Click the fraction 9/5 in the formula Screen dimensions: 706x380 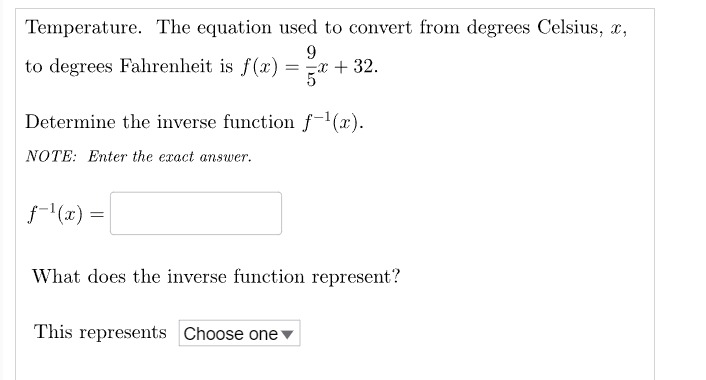pyautogui.click(x=311, y=66)
